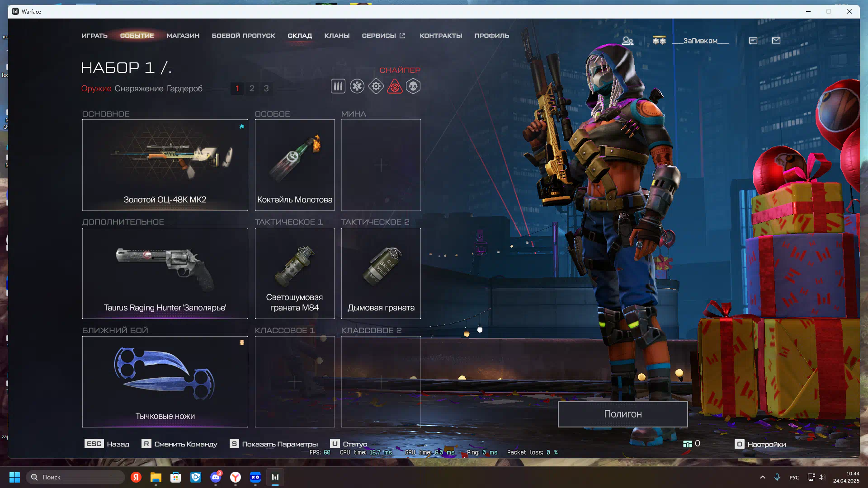868x488 pixels.
Task: Open the СКЛАД menu
Action: tap(300, 36)
